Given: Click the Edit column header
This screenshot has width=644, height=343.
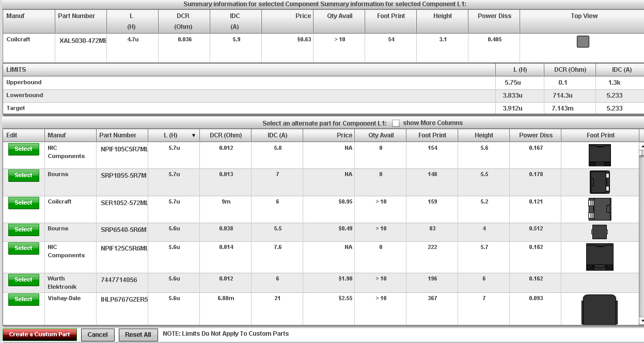Looking at the screenshot, I should click(x=24, y=135).
